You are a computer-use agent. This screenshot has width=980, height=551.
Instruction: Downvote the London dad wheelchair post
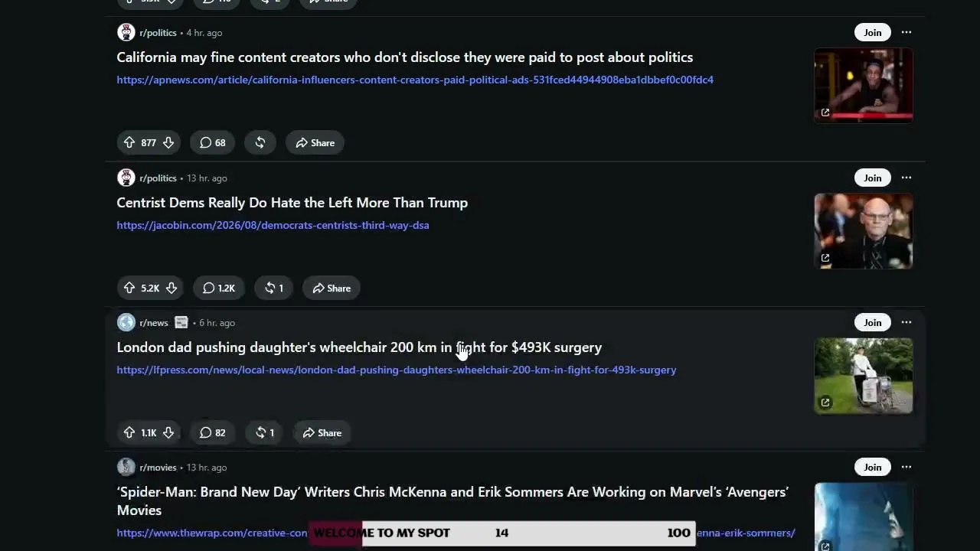click(168, 432)
